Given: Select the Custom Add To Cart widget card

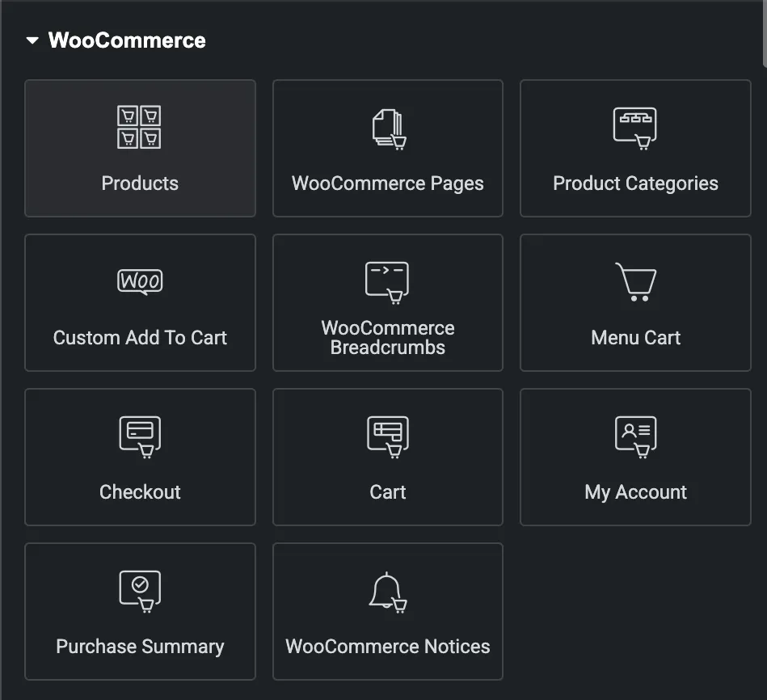Looking at the screenshot, I should (140, 302).
